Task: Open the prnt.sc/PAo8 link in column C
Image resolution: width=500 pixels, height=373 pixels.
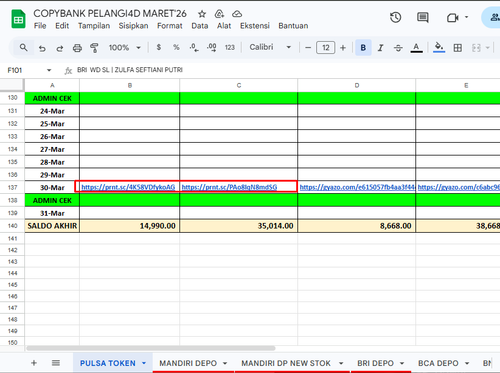Action: pyautogui.click(x=229, y=187)
